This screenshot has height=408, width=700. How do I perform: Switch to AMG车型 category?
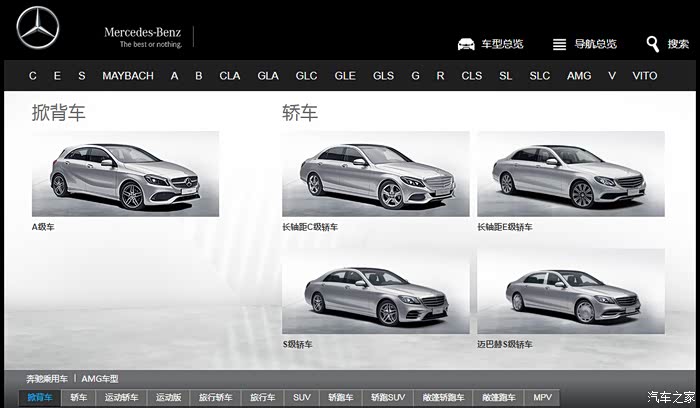pyautogui.click(x=100, y=379)
